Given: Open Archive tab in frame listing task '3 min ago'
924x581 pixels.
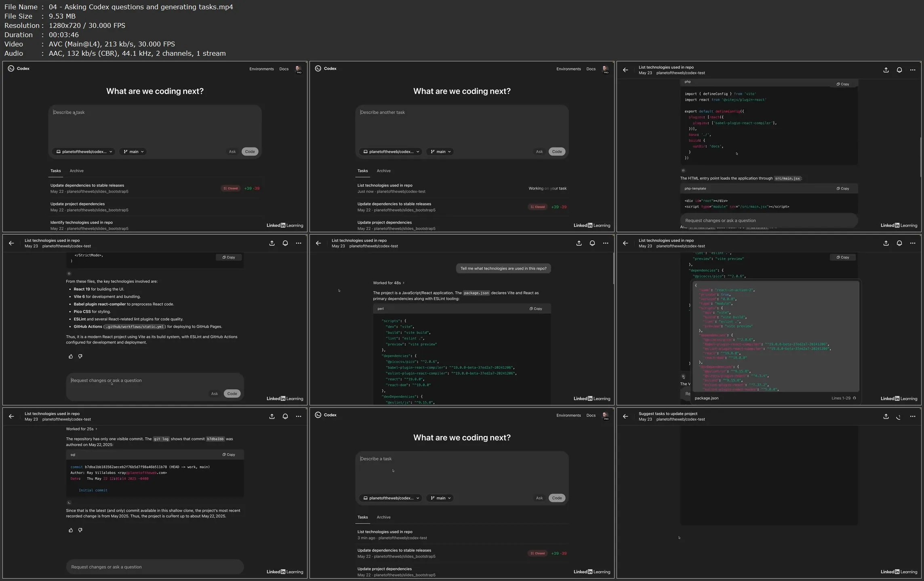Looking at the screenshot, I should [383, 517].
